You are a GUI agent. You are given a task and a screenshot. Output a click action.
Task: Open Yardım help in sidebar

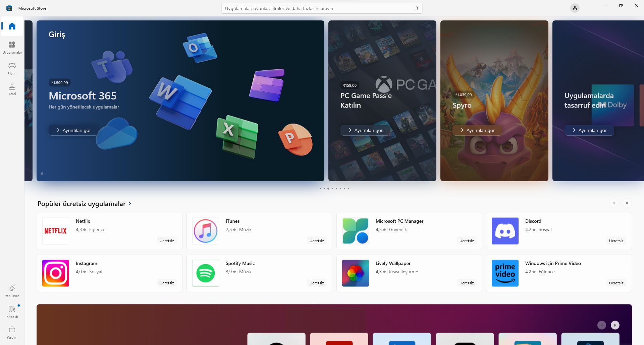12,332
